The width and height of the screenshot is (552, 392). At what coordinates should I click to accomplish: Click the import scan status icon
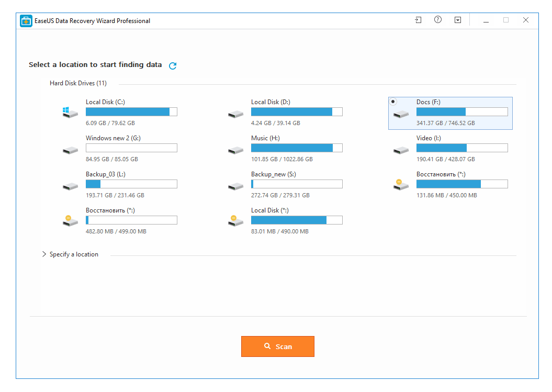tap(418, 20)
